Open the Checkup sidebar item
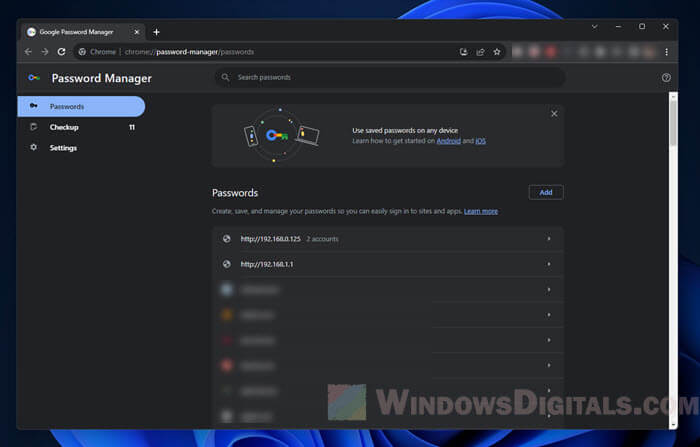 pyautogui.click(x=81, y=127)
